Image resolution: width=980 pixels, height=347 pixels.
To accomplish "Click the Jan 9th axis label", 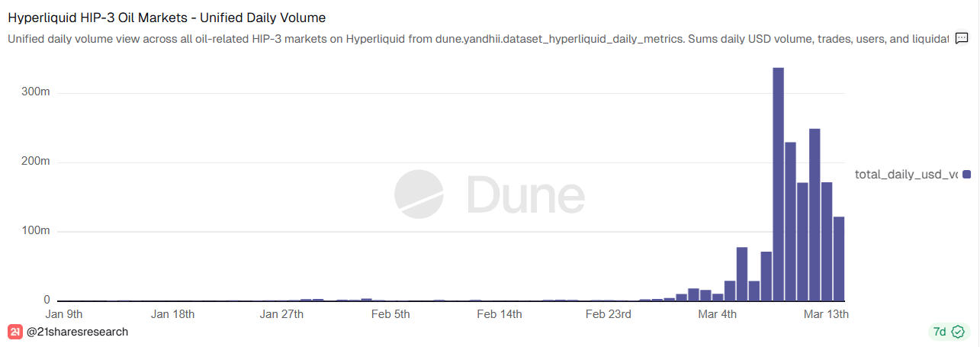I will pos(64,313).
